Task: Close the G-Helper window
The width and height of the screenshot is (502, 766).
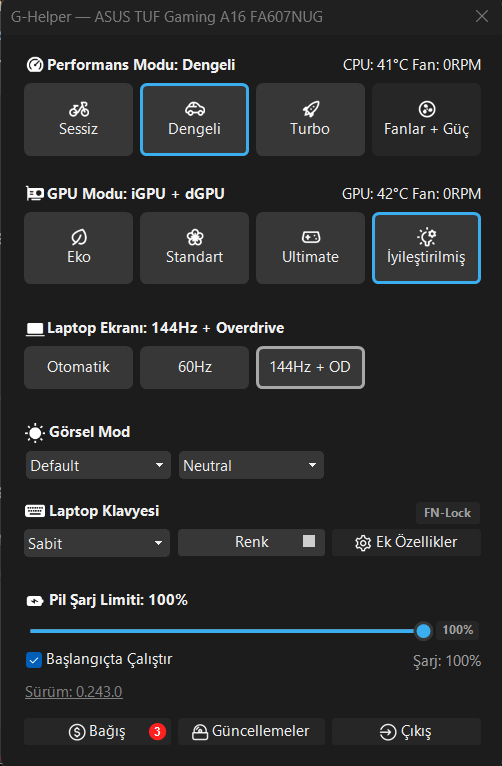Action: (481, 16)
